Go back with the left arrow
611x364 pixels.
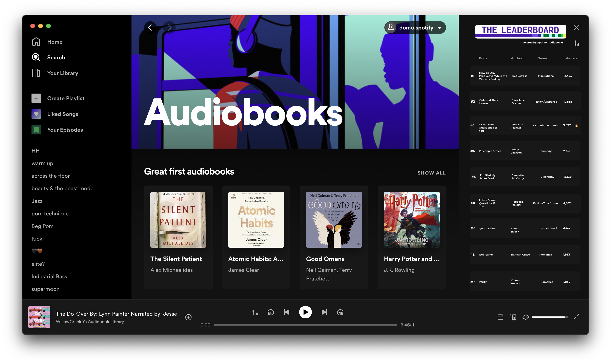pyautogui.click(x=150, y=28)
